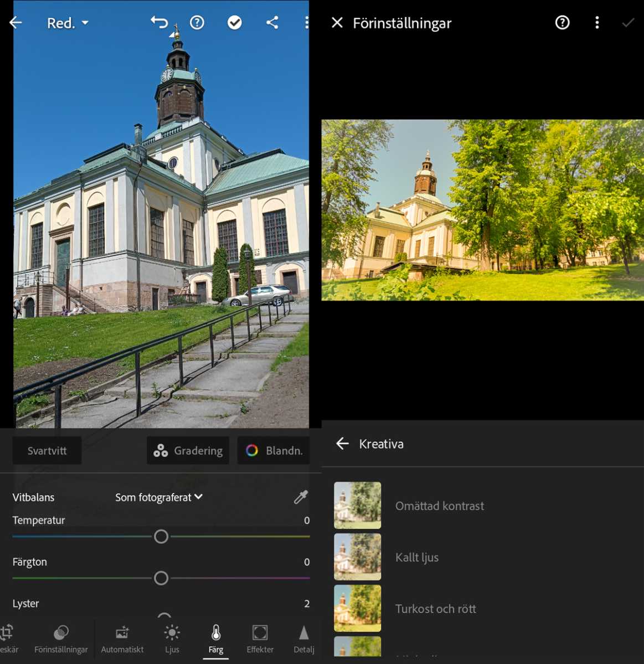
Task: Open the Red. edit mode dropdown
Action: point(68,23)
